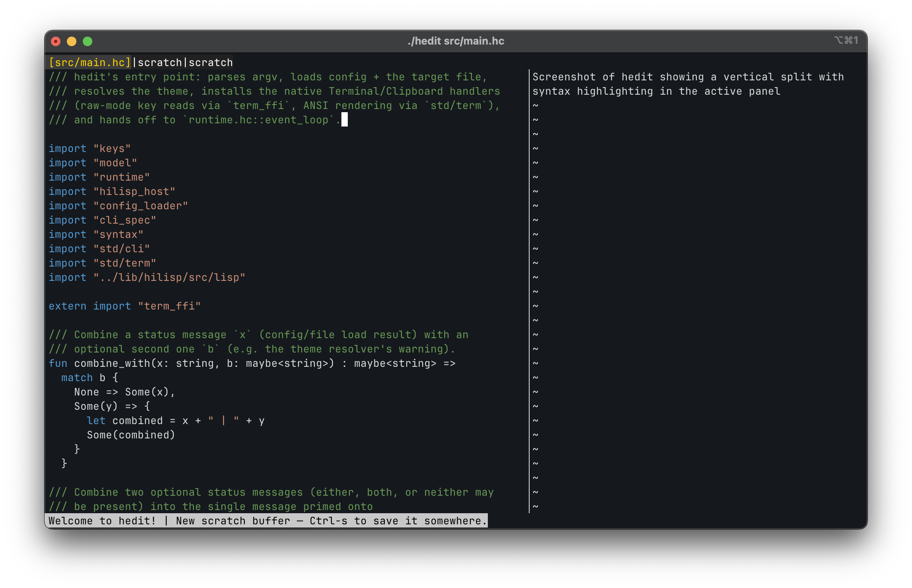Click the import "hilisp_host" line
This screenshot has width=912, height=588.
[112, 191]
